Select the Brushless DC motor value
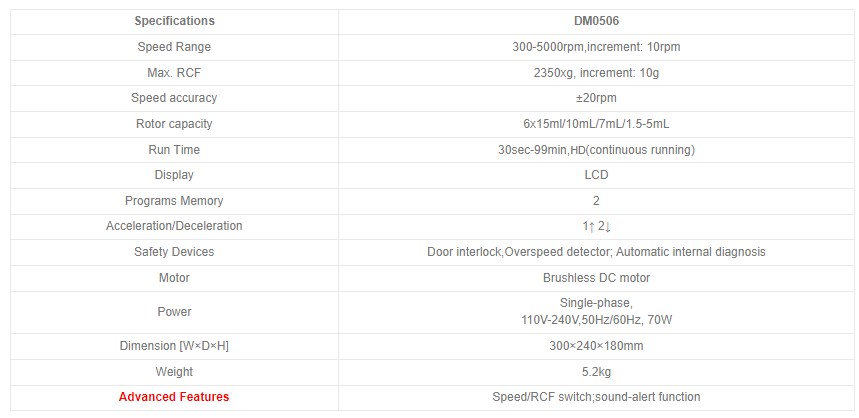859x418 pixels. (x=596, y=278)
